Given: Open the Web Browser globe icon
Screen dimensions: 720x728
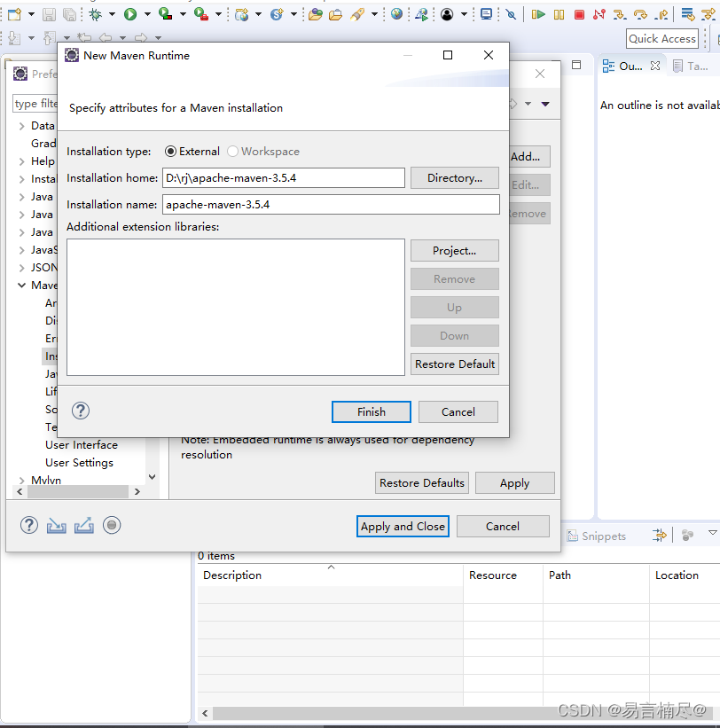Looking at the screenshot, I should pyautogui.click(x=396, y=14).
